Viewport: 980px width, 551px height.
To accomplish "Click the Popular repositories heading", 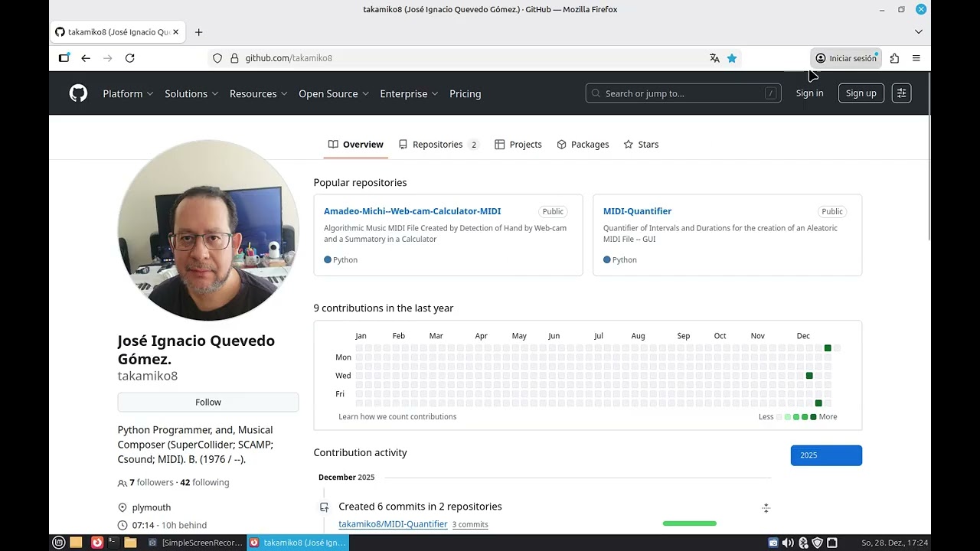I will coord(360,183).
